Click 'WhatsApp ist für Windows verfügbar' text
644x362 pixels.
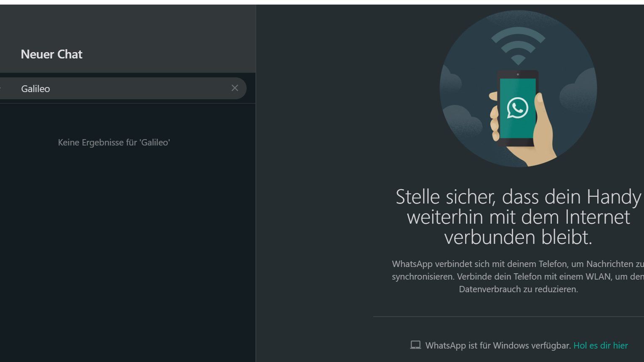(498, 346)
